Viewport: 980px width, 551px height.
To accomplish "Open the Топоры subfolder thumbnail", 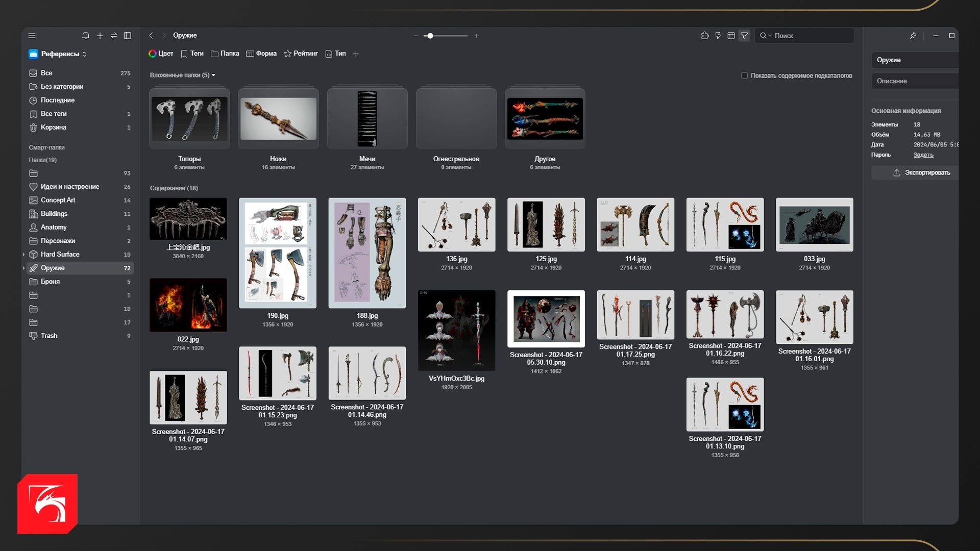I will point(189,119).
